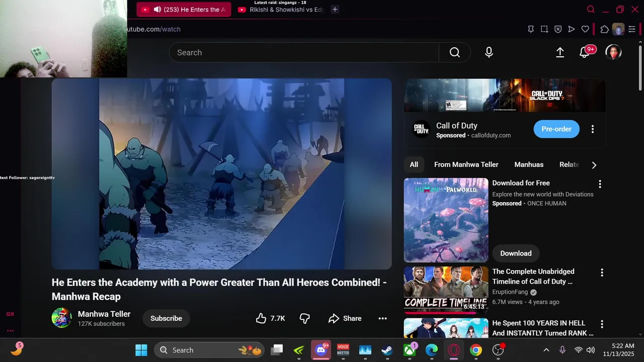Open options for Once Human sponsored card
Screen dimensions: 644x362
600,184
